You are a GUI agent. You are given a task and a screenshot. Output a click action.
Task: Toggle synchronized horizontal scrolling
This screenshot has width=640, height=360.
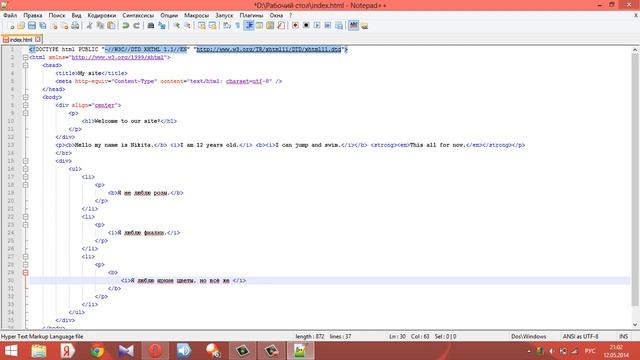coord(212,26)
